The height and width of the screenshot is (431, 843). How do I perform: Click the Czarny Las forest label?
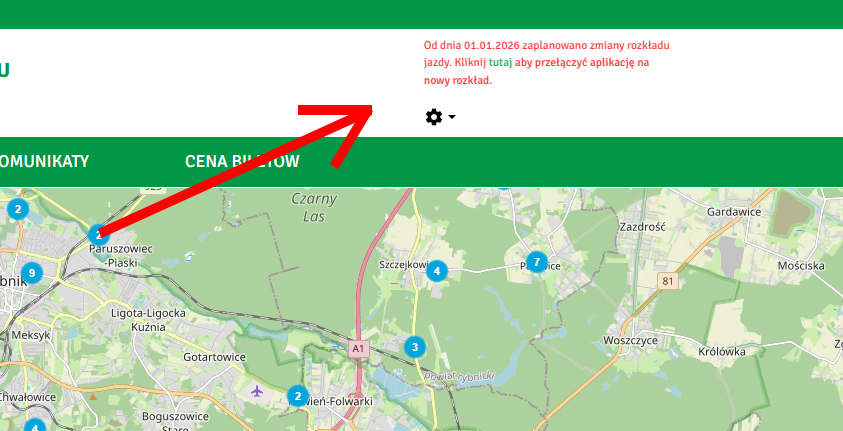point(315,207)
